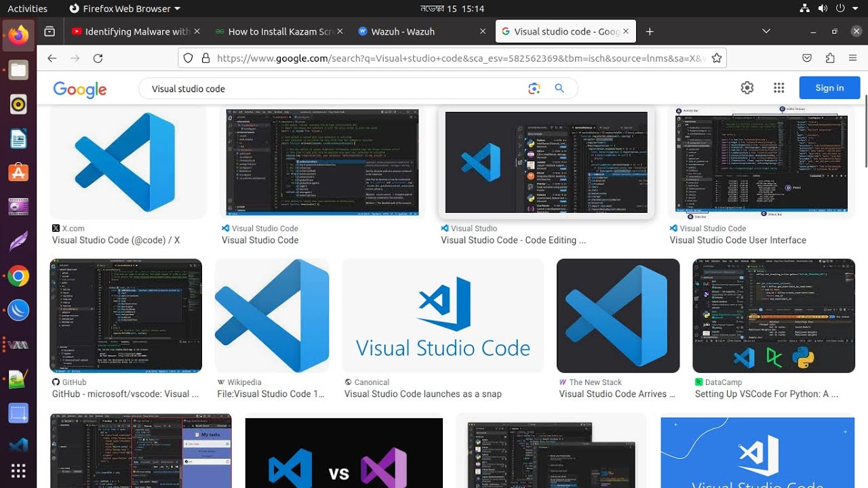Switch to the Wazuh tab

coord(422,31)
